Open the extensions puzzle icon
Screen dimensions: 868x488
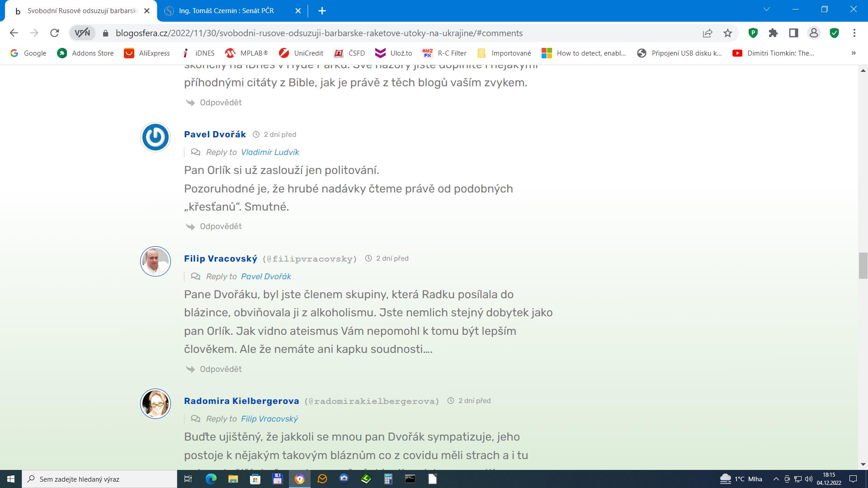coord(773,33)
